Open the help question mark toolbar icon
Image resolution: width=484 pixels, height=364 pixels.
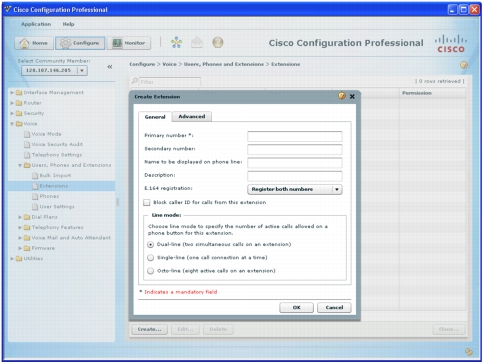point(218,42)
